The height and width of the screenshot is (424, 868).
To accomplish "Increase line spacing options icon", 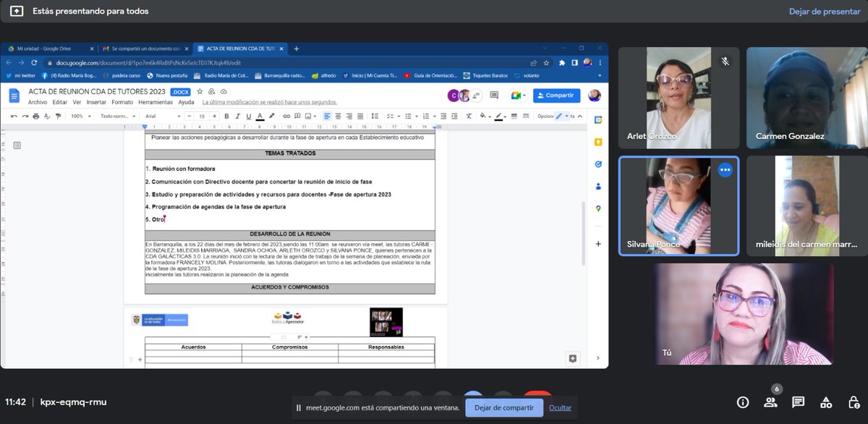I will pyautogui.click(x=375, y=116).
